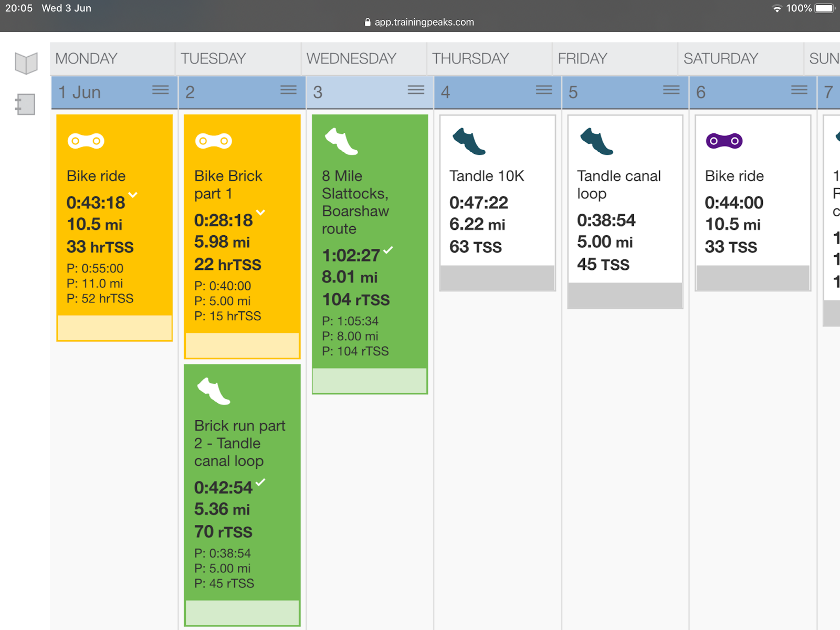Click the bike icon on Monday's Bike ride
The height and width of the screenshot is (630, 840).
coord(86,141)
